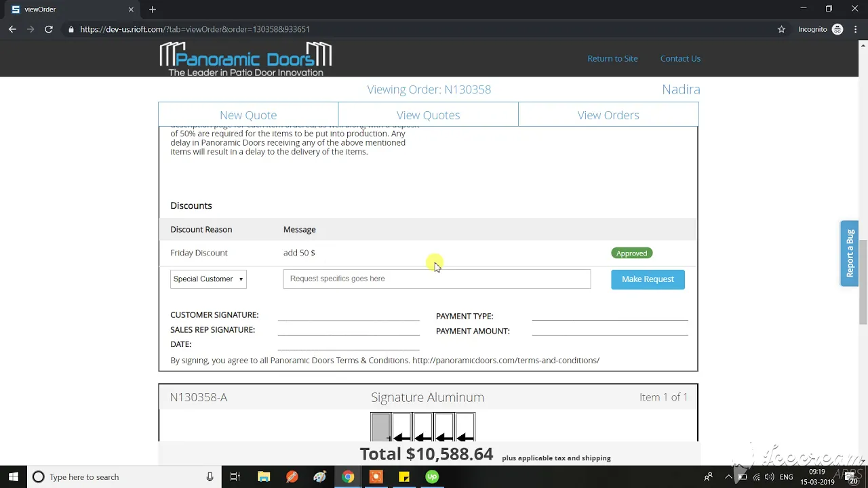
Task: Switch to the New Quote tab
Action: coord(248,115)
